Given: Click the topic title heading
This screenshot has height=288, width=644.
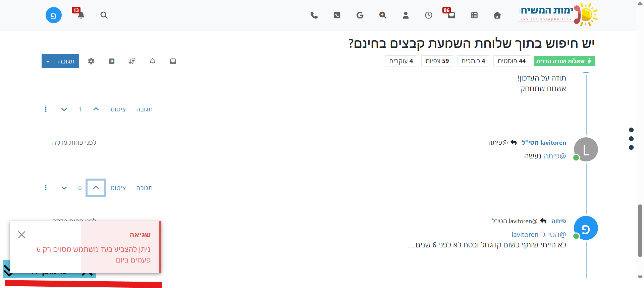Looking at the screenshot, I should (x=471, y=43).
